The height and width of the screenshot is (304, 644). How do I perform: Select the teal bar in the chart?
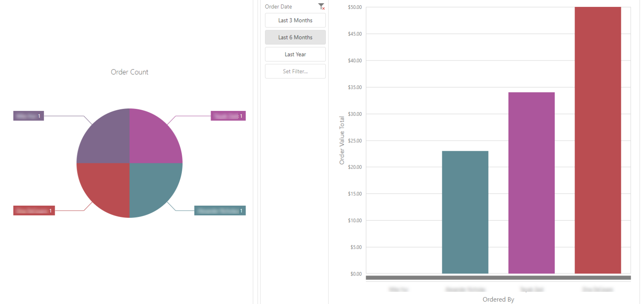click(465, 212)
